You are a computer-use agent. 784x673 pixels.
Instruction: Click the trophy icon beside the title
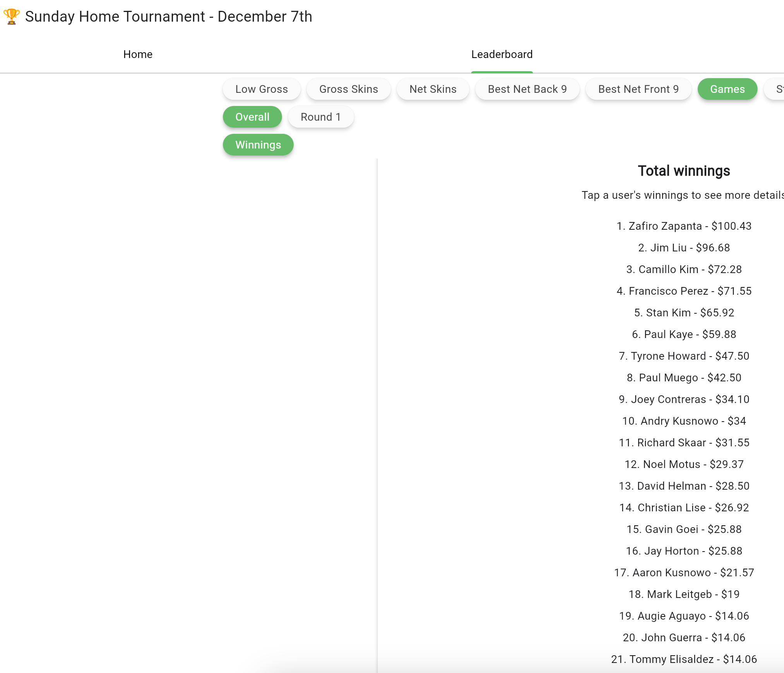(11, 17)
